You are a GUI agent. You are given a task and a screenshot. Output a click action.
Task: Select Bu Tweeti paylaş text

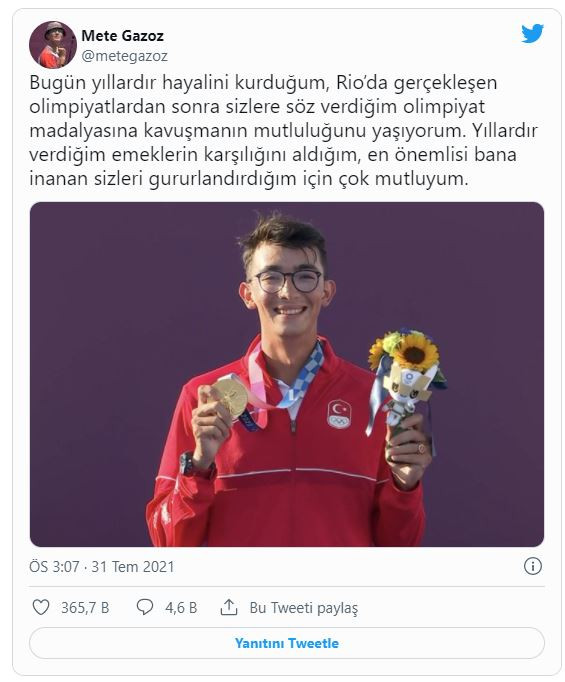tap(304, 608)
